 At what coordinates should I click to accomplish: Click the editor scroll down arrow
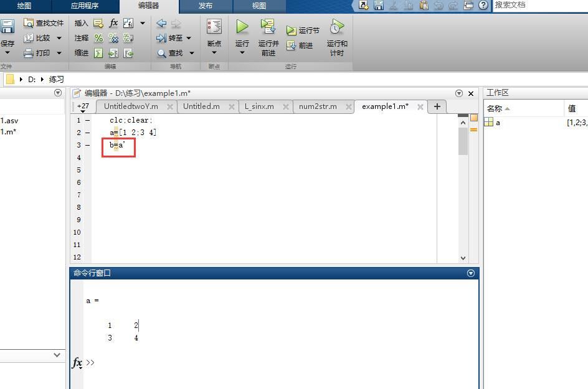(x=463, y=258)
